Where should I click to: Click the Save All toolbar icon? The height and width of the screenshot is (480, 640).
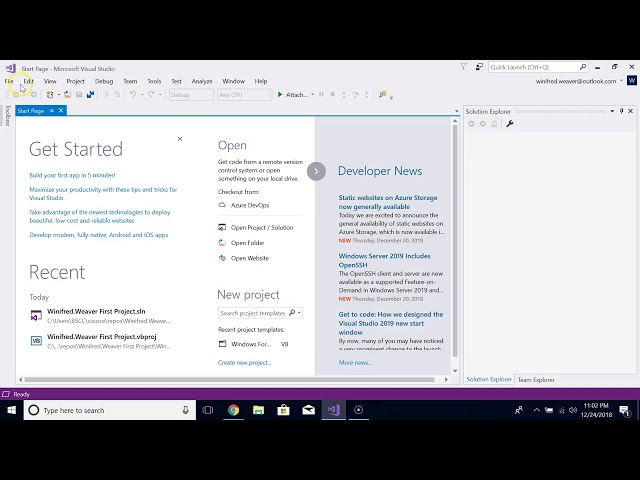(x=90, y=95)
